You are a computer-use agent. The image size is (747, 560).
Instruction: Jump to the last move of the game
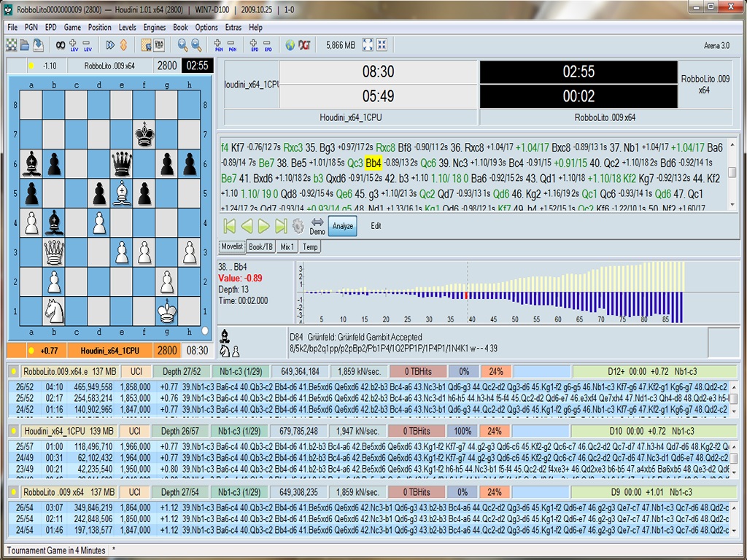point(281,226)
